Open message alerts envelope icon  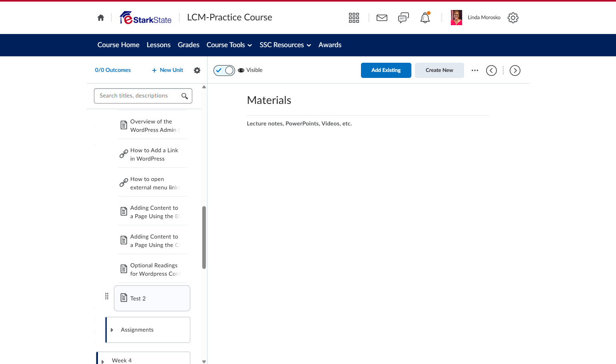pos(382,18)
